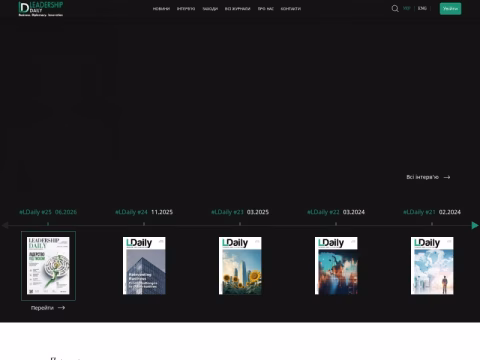Click the timeline tick for issue #23

pos(240,224)
